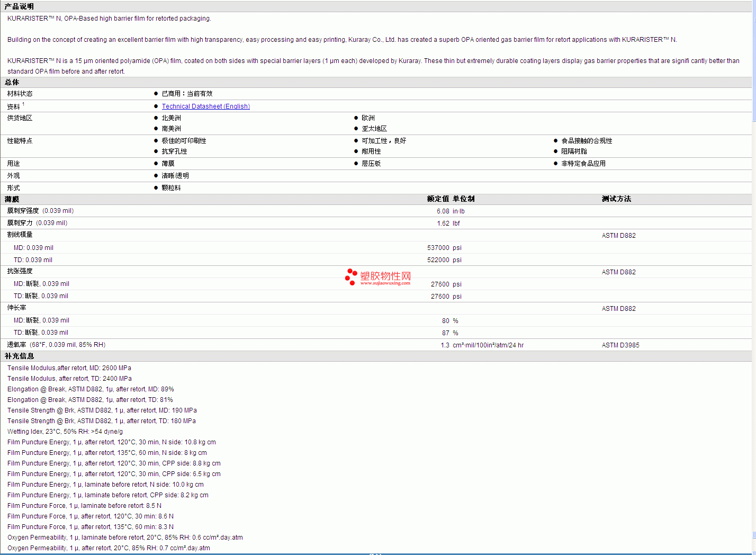Click the value "6.08" in·lb
The width and height of the screenshot is (756, 555).
point(443,211)
